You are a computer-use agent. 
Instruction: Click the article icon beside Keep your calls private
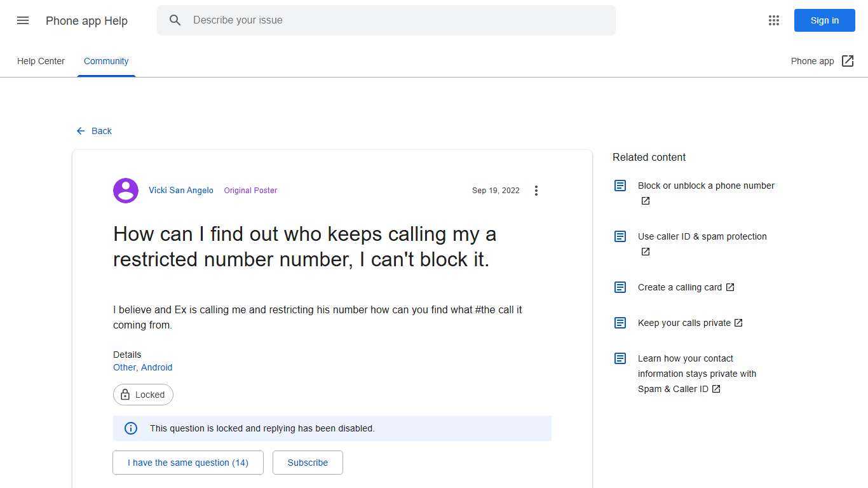pos(620,322)
